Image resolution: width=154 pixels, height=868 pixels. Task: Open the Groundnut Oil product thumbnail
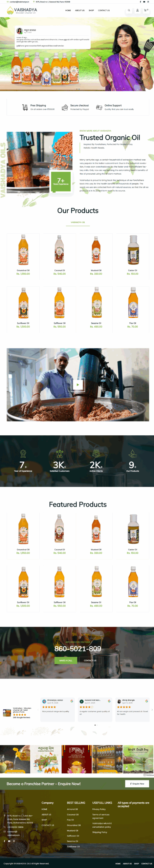(x=23, y=250)
